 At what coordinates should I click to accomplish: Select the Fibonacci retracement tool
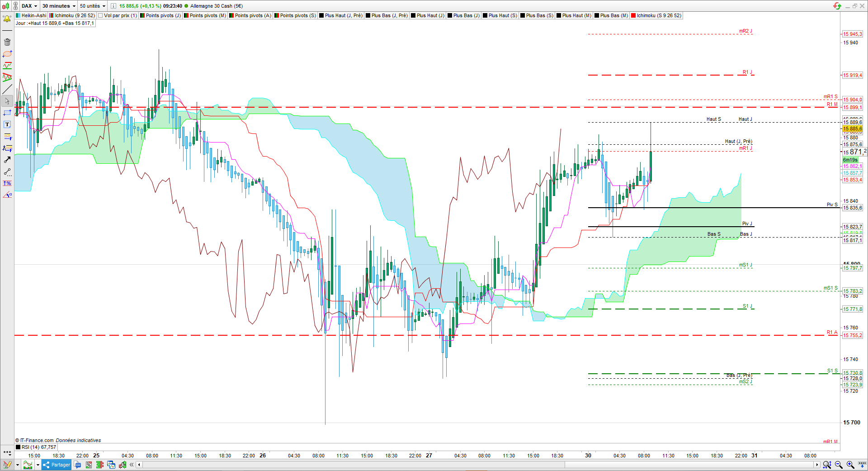coord(7,136)
